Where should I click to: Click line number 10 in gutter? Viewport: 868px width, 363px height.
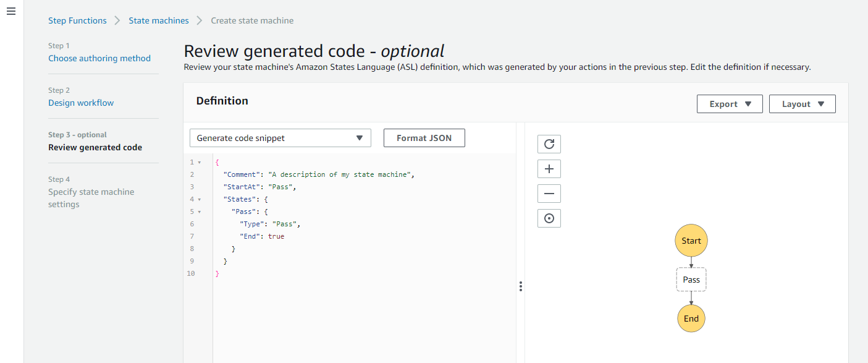tap(191, 273)
